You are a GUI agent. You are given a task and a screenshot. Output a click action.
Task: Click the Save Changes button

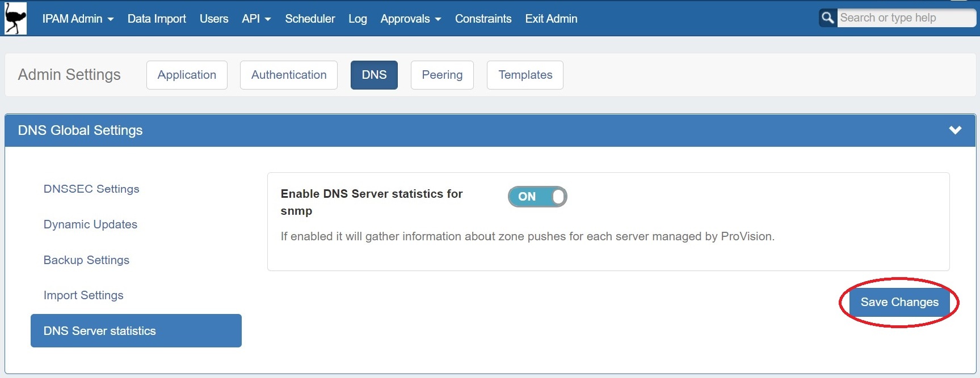pyautogui.click(x=899, y=302)
